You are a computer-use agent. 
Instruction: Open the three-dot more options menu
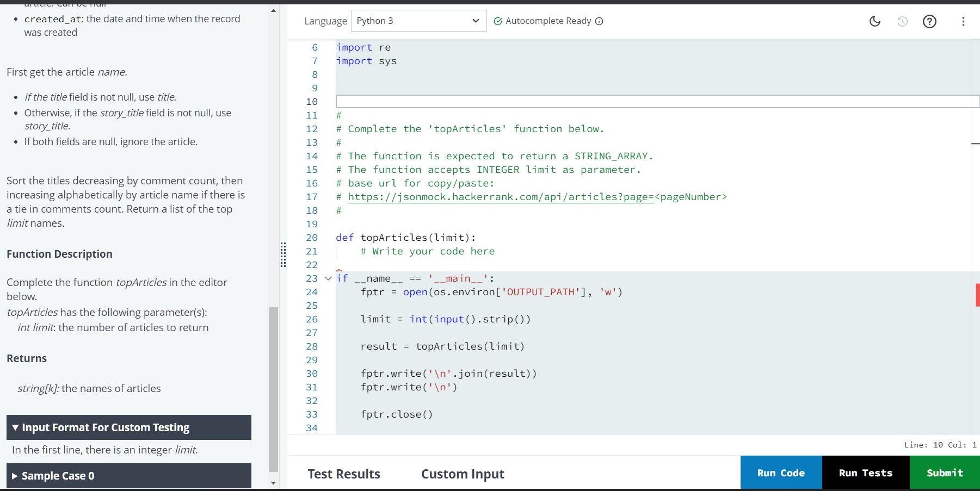pyautogui.click(x=963, y=21)
